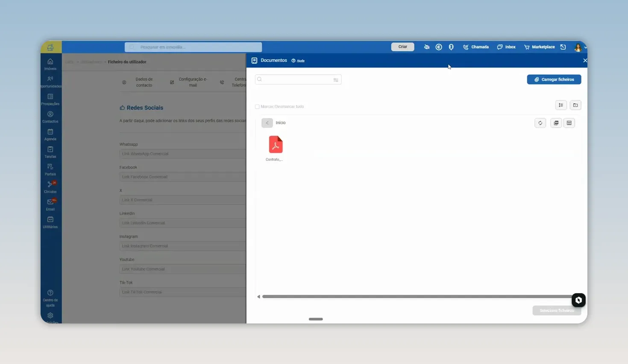The width and height of the screenshot is (628, 364).
Task: Click the euro currency icon in top bar
Action: click(439, 47)
